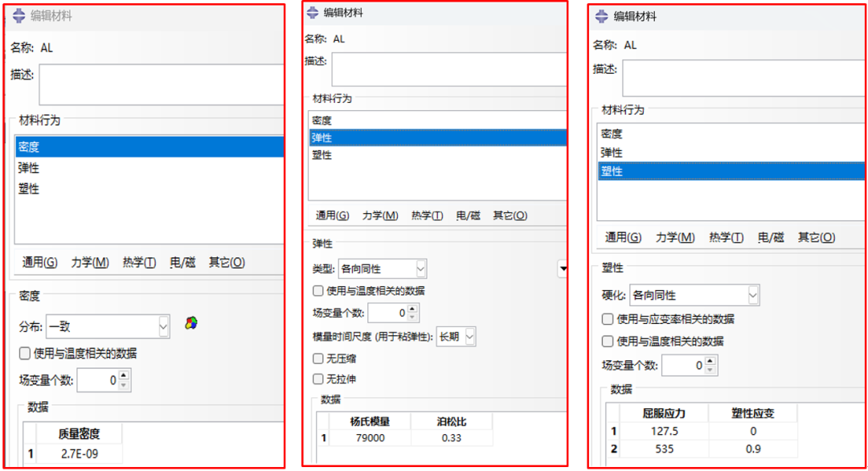868x471 pixels.
Task: Enable 使用与温度相关的数据 under 密度 section
Action: tap(24, 353)
